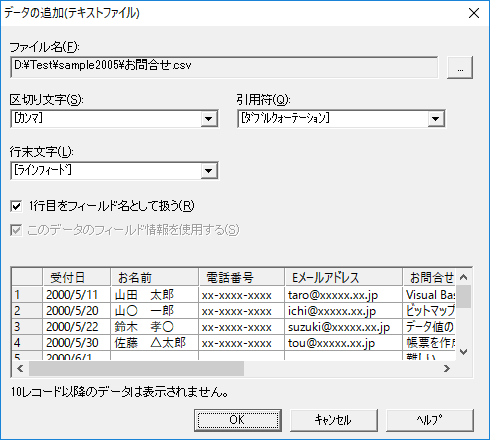Open the 区切り文字 dropdown list

tap(209, 118)
